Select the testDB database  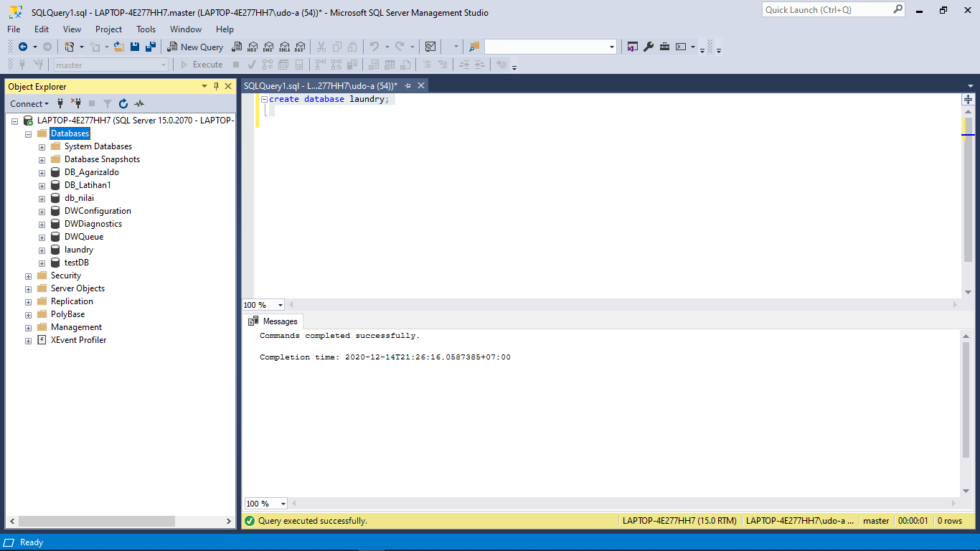click(x=76, y=263)
